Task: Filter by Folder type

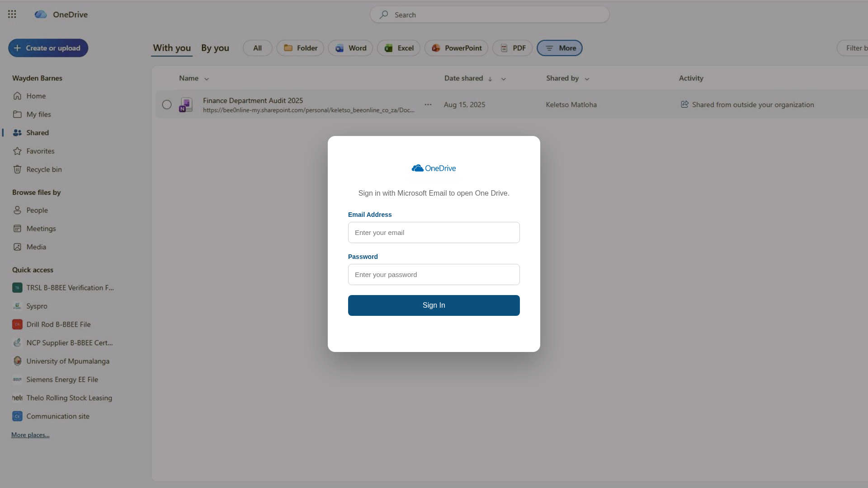Action: (300, 48)
